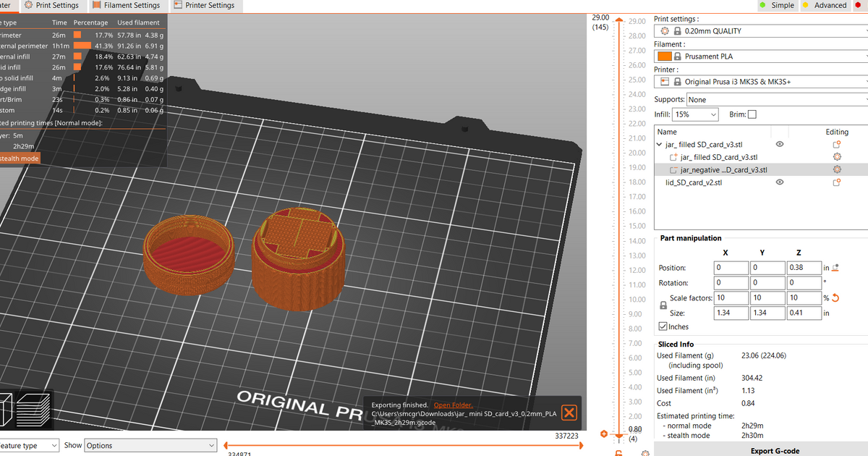Viewport: 868px width, 456px height.
Task: Hide the jar_ filled SD_card_v3.stl object
Action: (780, 144)
